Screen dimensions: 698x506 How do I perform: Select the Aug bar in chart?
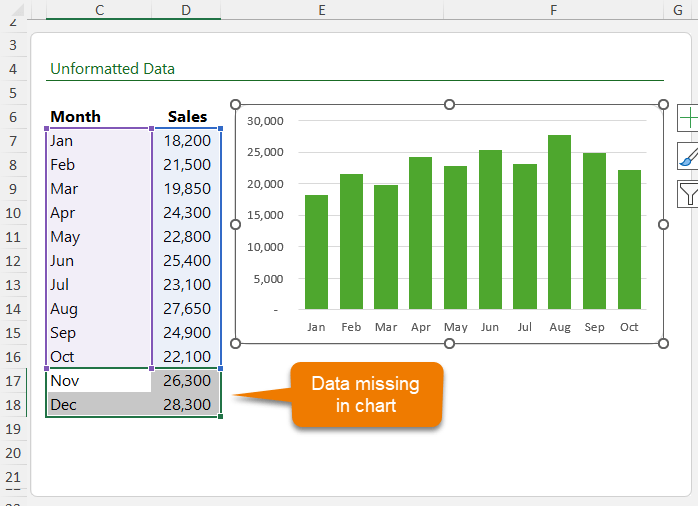(560, 222)
